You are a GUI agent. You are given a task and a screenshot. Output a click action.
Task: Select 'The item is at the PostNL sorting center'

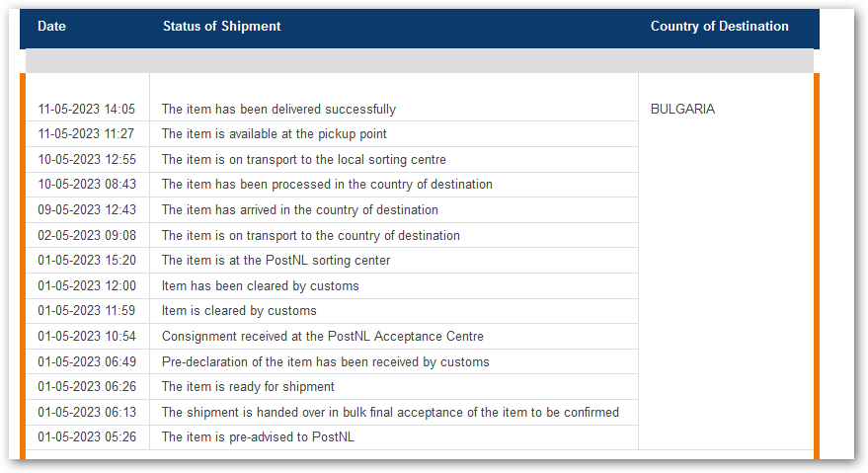tap(276, 261)
